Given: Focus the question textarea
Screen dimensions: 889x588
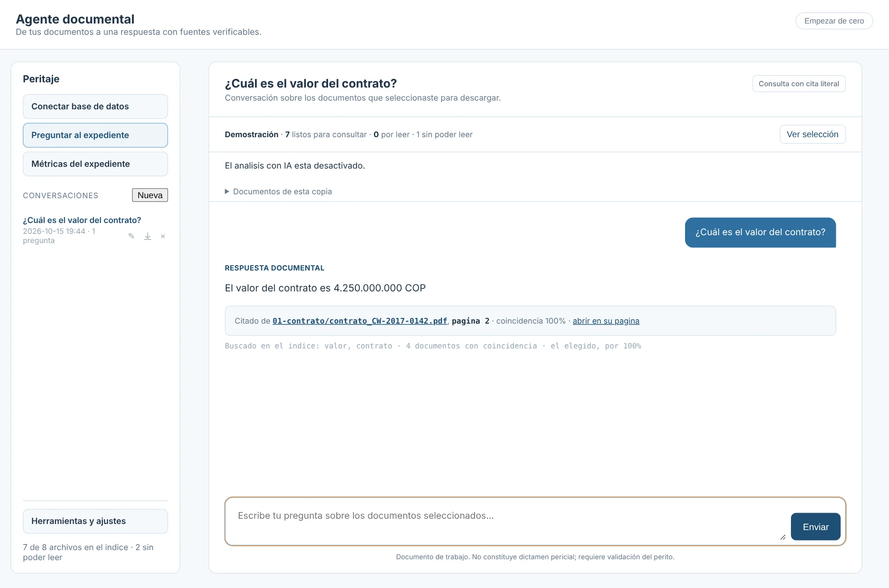Looking at the screenshot, I should [508, 521].
